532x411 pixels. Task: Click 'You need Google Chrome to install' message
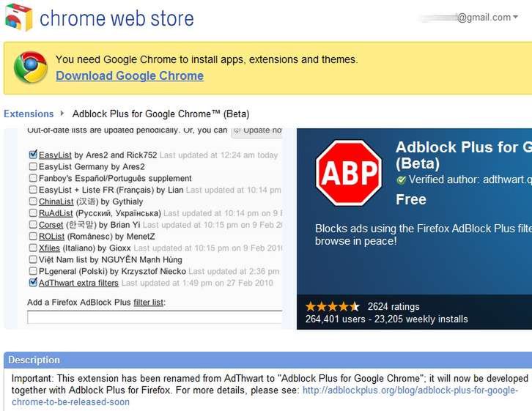tap(207, 59)
